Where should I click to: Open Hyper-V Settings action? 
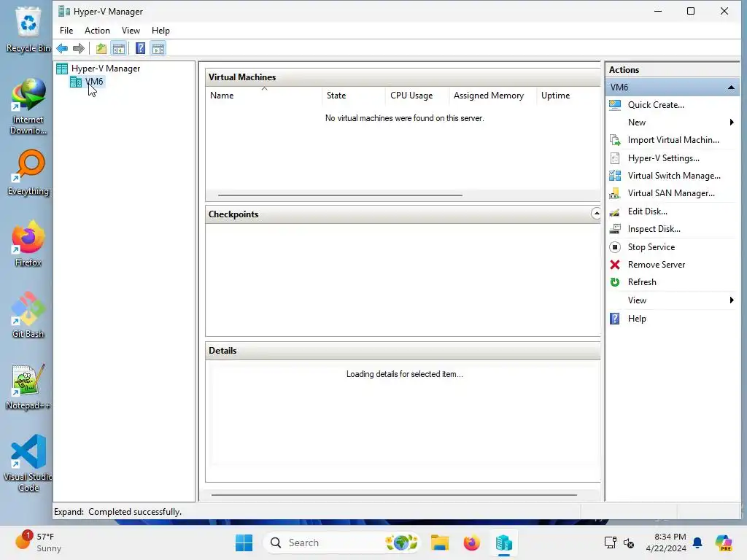point(663,158)
